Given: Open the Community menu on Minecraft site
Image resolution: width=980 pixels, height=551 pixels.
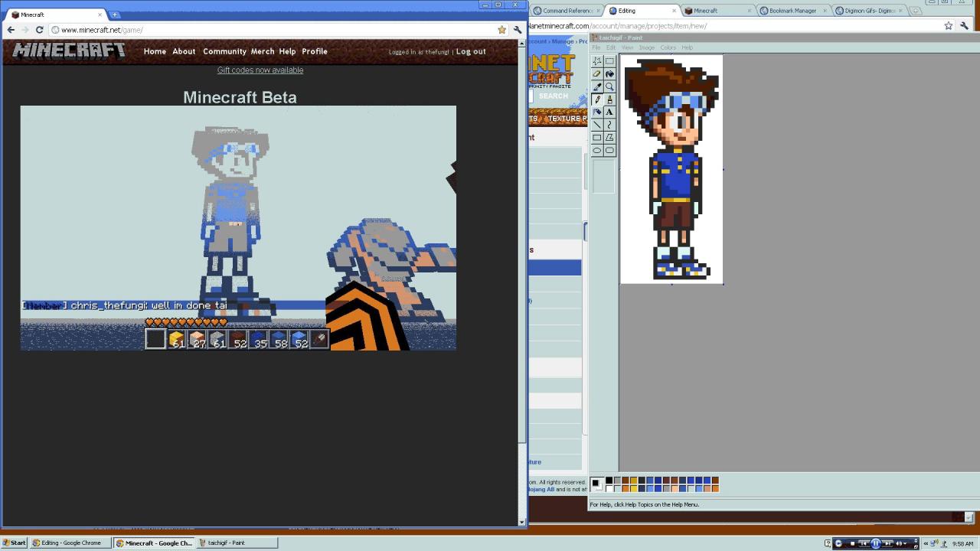Looking at the screenshot, I should click(x=224, y=51).
